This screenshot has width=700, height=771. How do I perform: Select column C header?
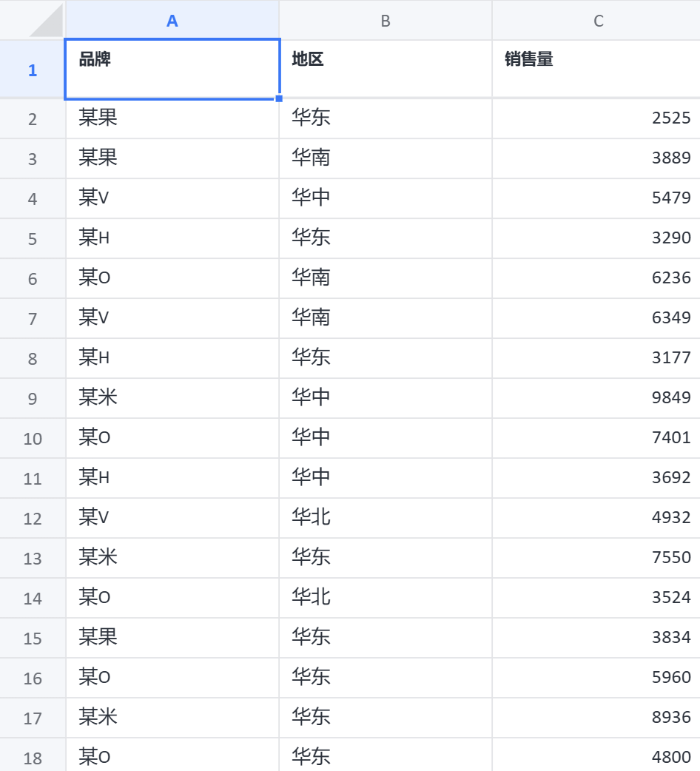(x=598, y=21)
